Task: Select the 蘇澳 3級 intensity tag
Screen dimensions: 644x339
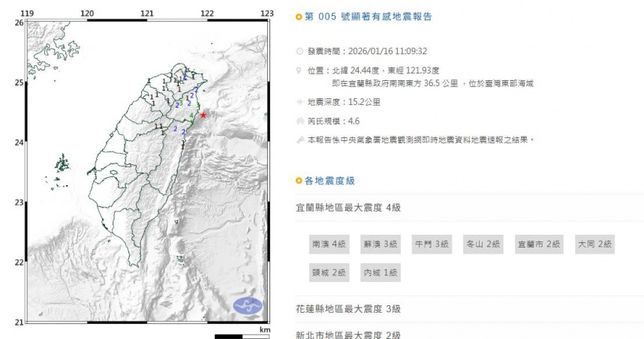Action: coord(381,244)
